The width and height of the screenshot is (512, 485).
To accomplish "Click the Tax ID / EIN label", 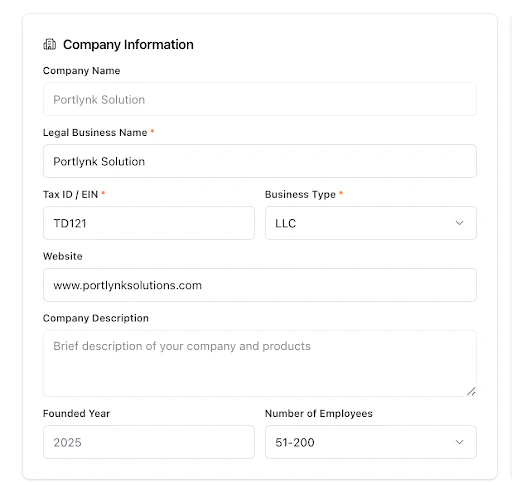I will [x=70, y=194].
